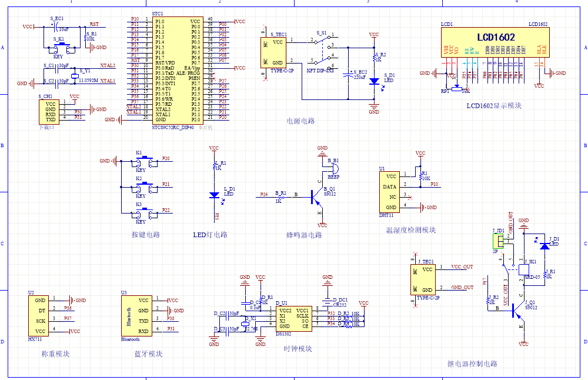The image size is (588, 380).
Task: Click the 时钟模块 caption
Action: [x=298, y=348]
